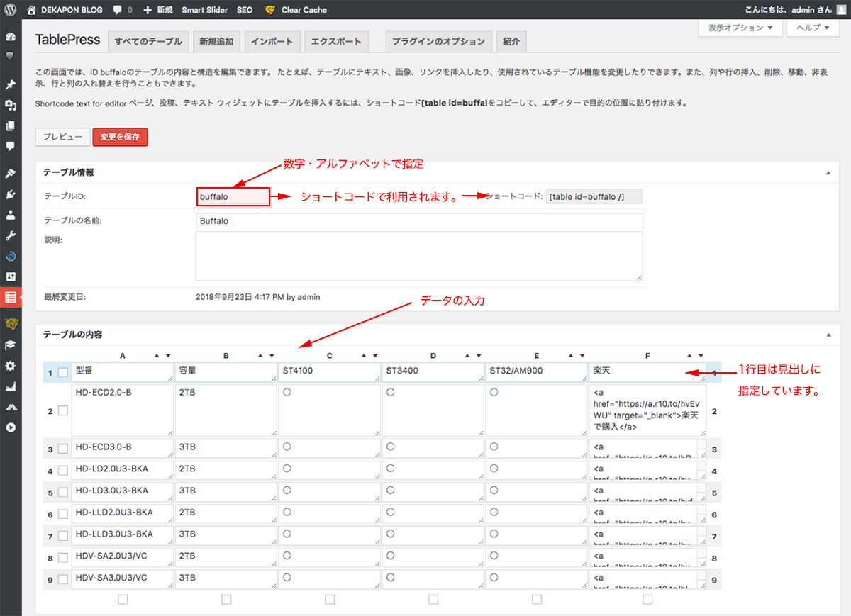
Task: Open the Plugins sidebar icon
Action: click(x=11, y=194)
